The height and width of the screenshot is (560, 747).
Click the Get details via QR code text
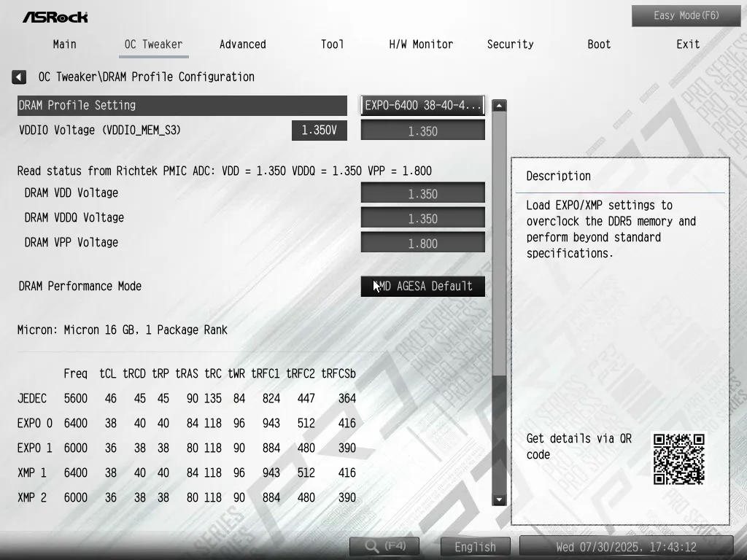(x=578, y=446)
